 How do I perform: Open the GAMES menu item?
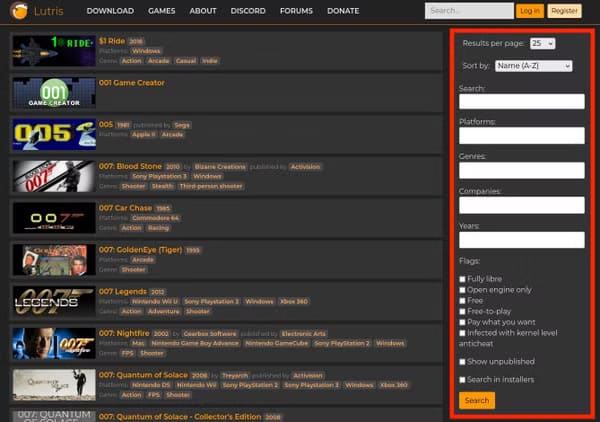point(161,11)
